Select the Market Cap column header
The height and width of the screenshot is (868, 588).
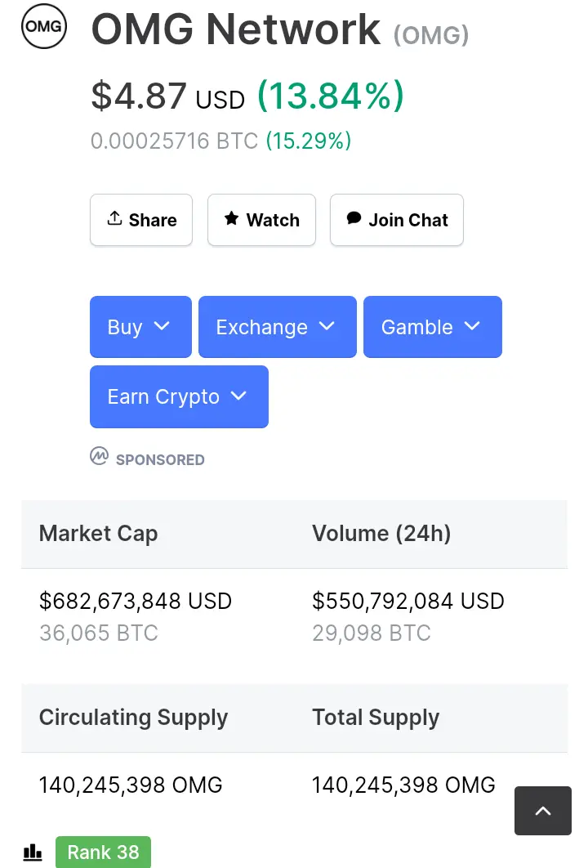(99, 534)
